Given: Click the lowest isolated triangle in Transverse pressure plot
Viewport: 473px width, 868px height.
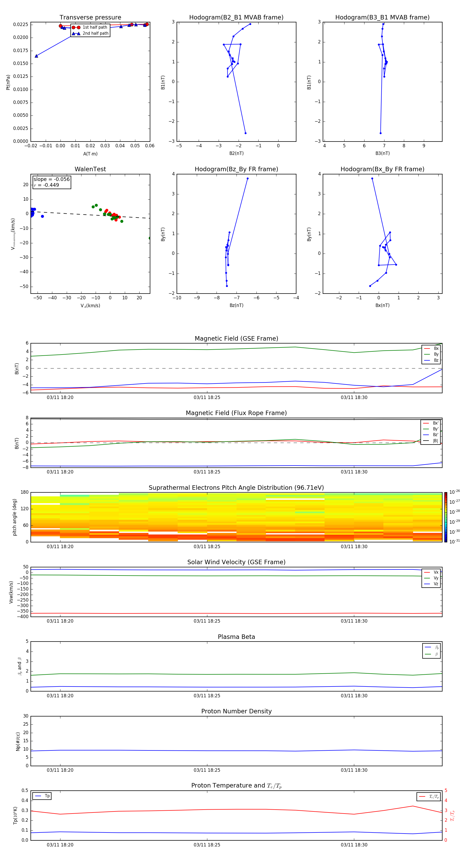Looking at the screenshot, I should [36, 56].
